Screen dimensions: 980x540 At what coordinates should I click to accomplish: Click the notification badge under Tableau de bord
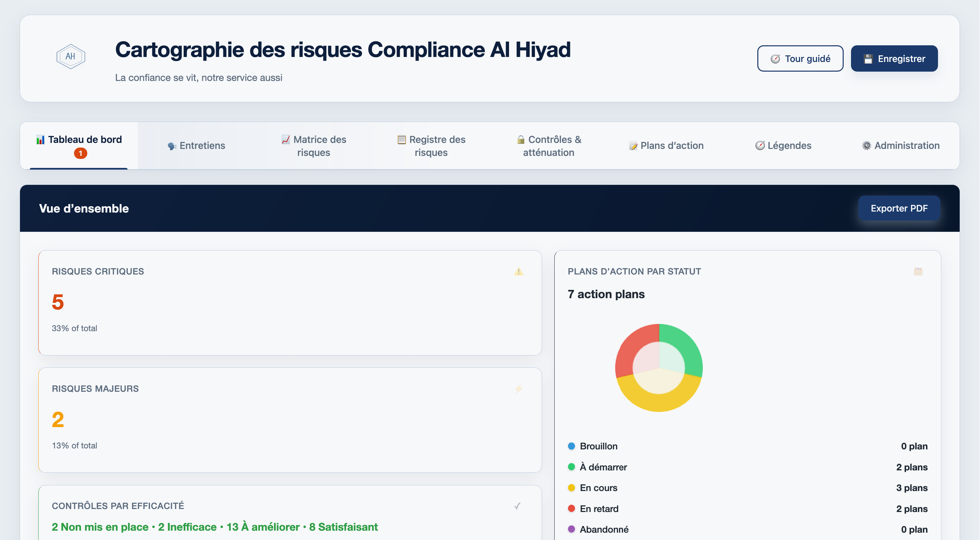pyautogui.click(x=80, y=153)
